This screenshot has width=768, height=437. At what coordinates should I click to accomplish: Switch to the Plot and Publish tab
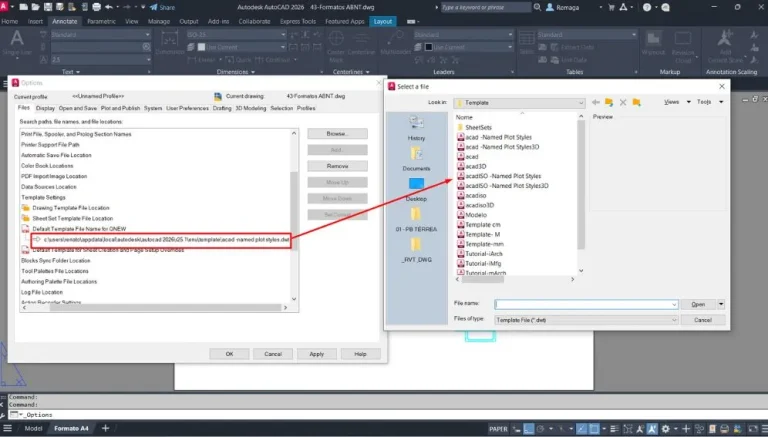[120, 108]
